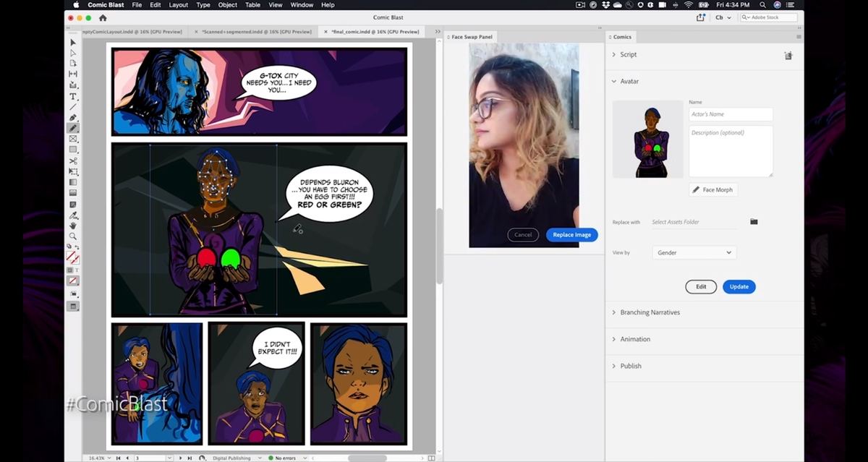The width and height of the screenshot is (868, 462).
Task: Select the Type tool
Action: pos(73,96)
